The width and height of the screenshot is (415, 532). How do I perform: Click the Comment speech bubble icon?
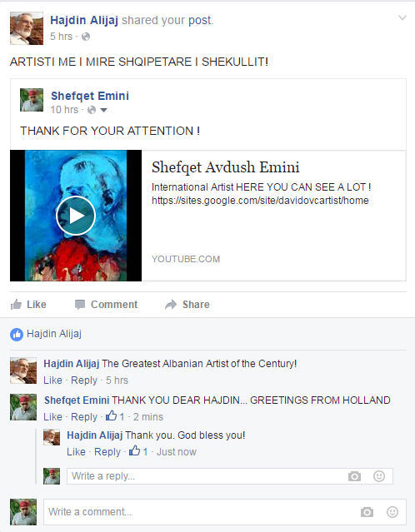click(x=80, y=305)
